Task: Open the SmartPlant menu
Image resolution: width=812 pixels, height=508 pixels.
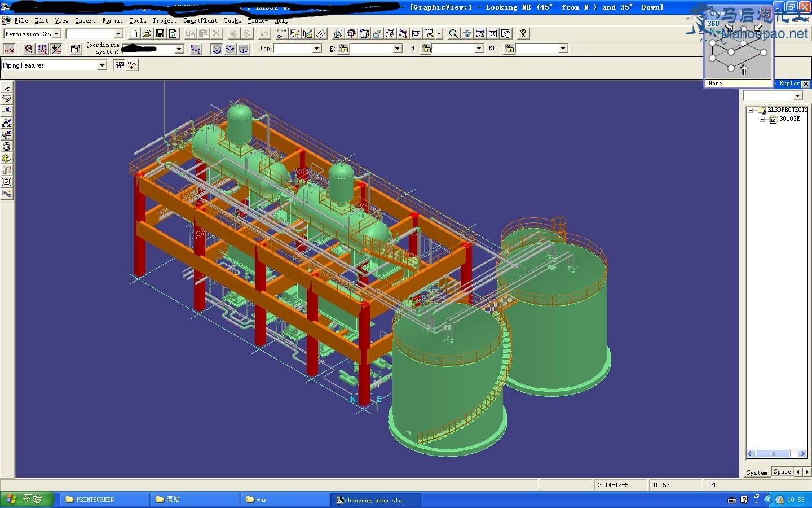Action: pos(200,20)
